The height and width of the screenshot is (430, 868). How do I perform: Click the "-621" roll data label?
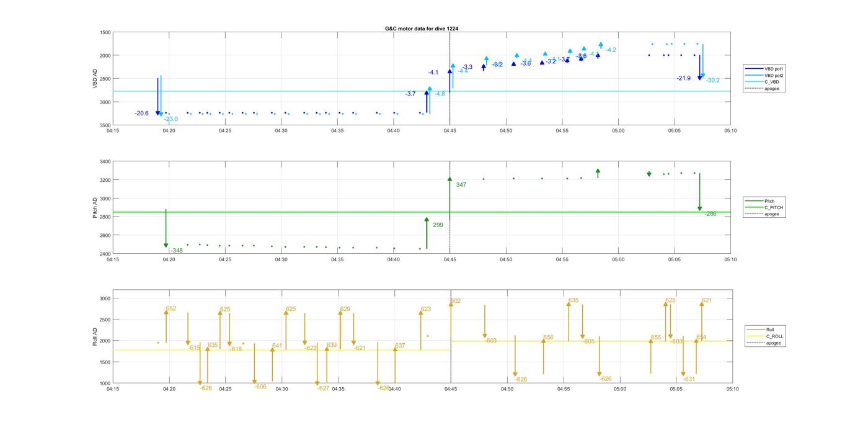click(360, 348)
